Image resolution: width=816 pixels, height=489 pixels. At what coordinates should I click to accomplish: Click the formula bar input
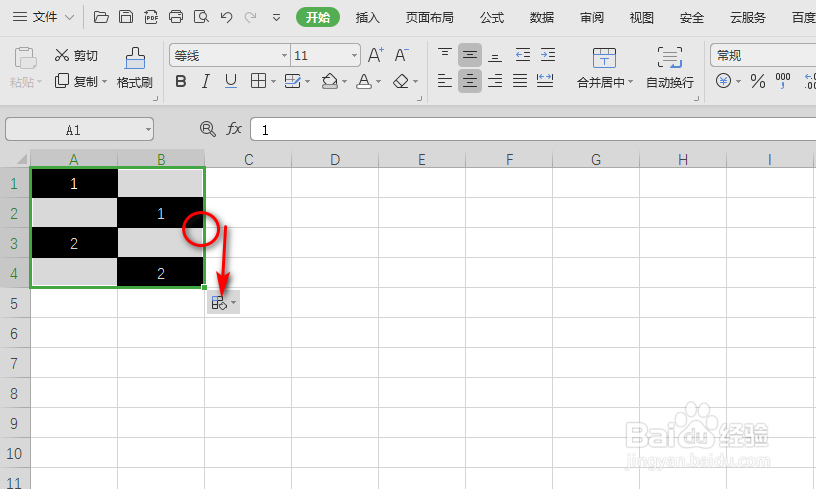pyautogui.click(x=533, y=130)
